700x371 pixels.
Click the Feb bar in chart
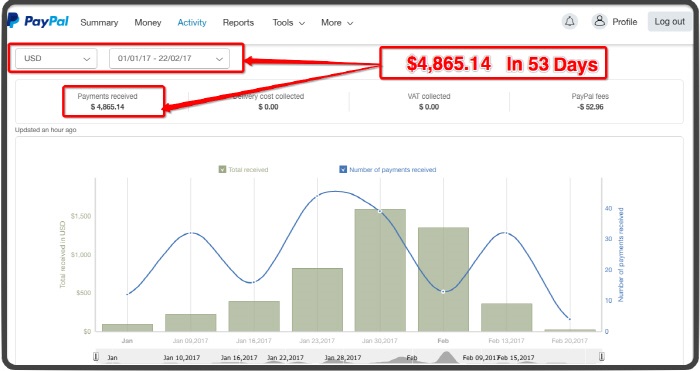coord(443,279)
